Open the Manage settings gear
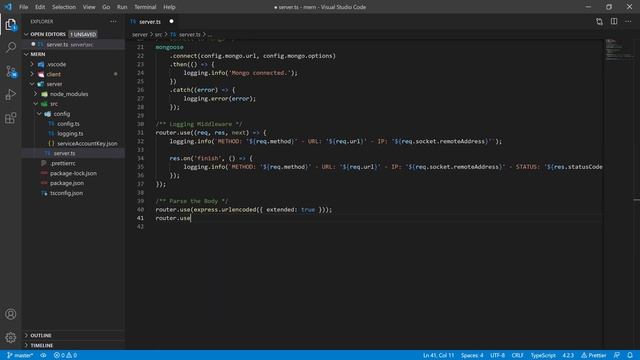The height and width of the screenshot is (360, 640). pos(11,337)
